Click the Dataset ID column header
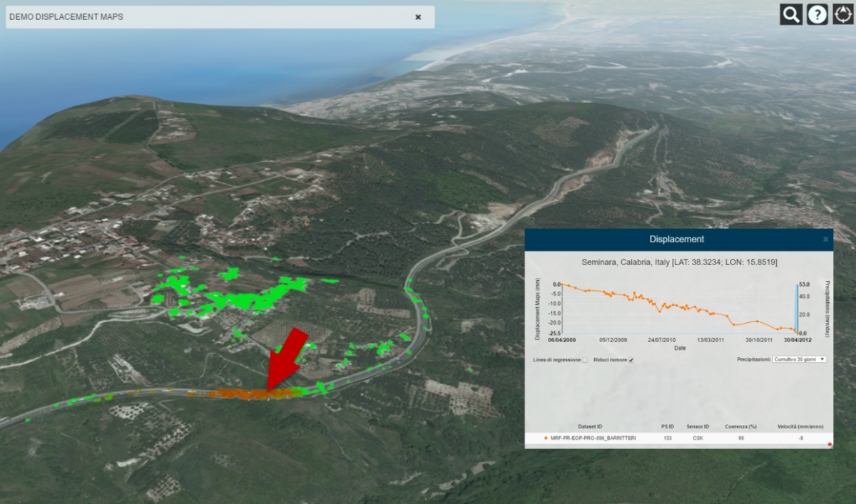This screenshot has width=856, height=504. coord(590,426)
